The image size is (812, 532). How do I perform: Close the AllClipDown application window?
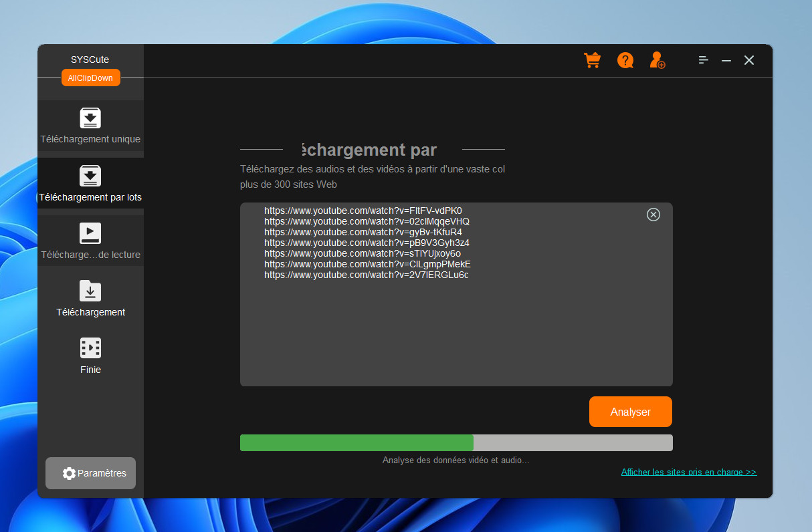coord(749,61)
